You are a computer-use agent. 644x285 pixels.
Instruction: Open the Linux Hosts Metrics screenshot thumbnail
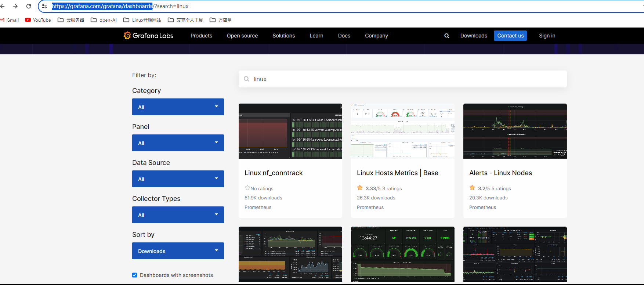pos(403,131)
